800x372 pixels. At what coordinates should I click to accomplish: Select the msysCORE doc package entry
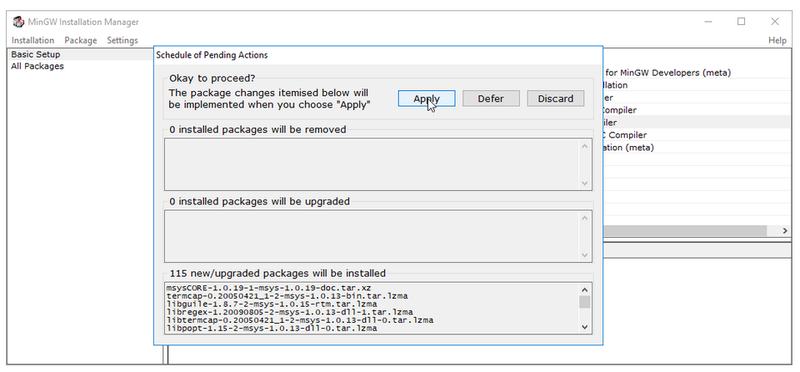(268, 288)
